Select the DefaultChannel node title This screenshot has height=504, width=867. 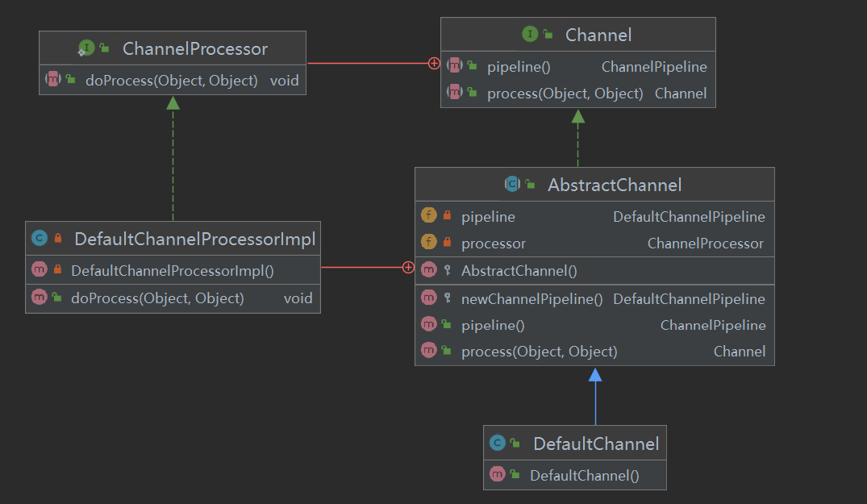[596, 444]
